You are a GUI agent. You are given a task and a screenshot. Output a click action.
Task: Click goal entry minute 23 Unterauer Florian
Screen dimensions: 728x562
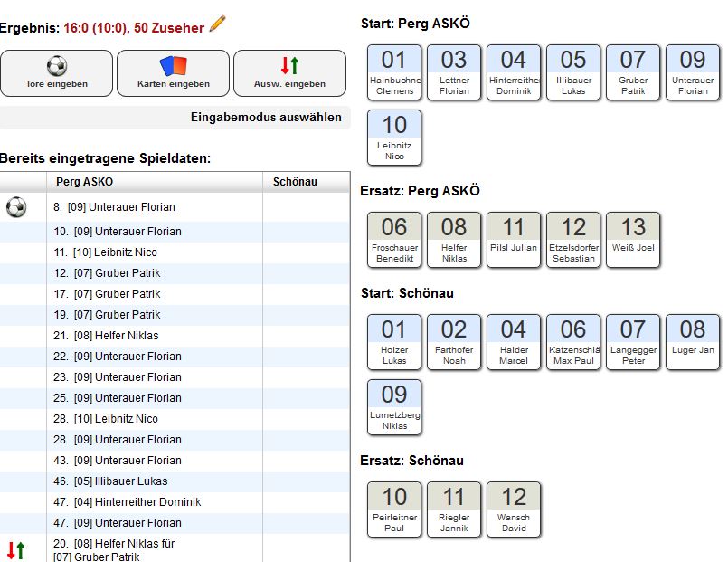click(x=118, y=377)
